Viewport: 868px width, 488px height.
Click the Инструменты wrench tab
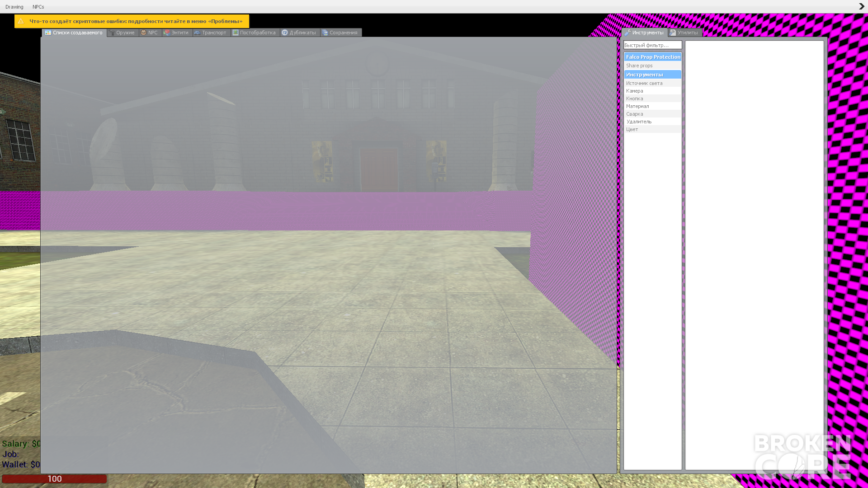(x=645, y=33)
